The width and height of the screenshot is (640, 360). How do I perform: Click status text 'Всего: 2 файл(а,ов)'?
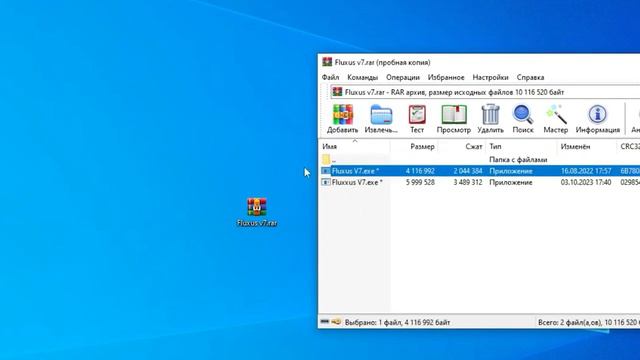click(x=569, y=322)
